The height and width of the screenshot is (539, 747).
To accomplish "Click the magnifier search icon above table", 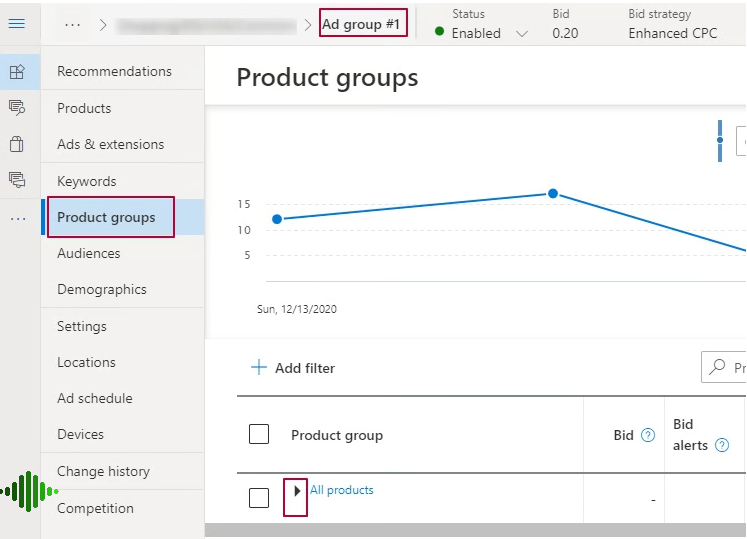I will [x=717, y=367].
